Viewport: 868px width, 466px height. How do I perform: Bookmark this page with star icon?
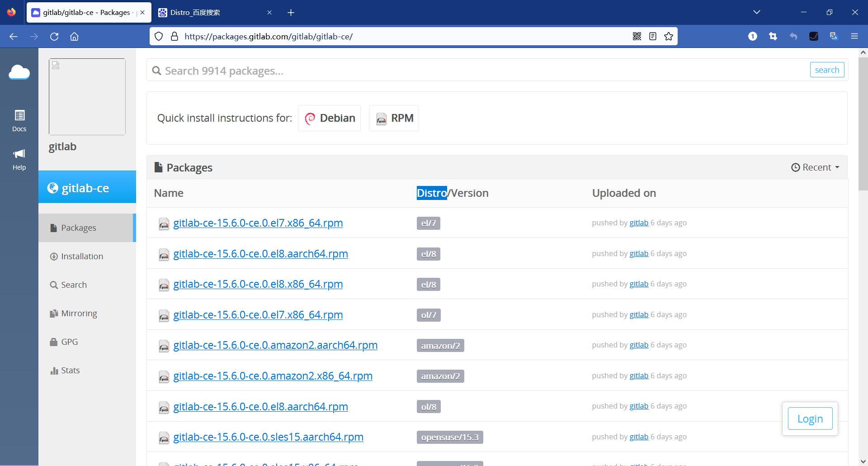click(669, 37)
